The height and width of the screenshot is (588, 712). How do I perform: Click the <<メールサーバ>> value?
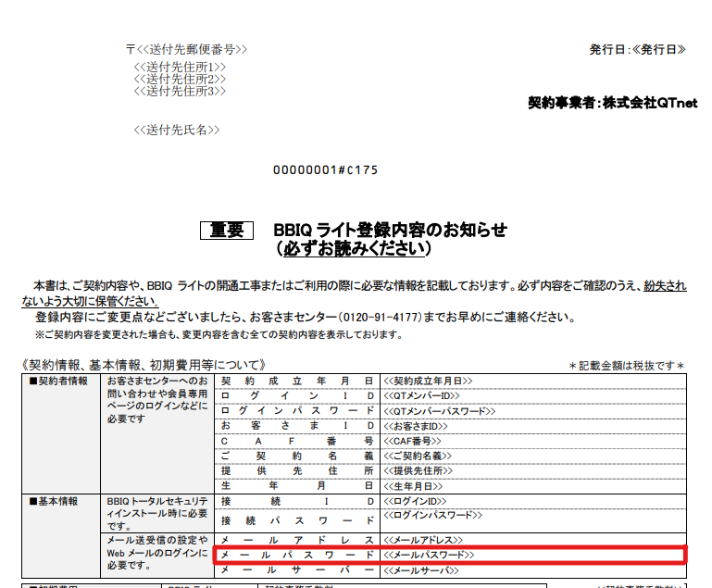pos(421,570)
